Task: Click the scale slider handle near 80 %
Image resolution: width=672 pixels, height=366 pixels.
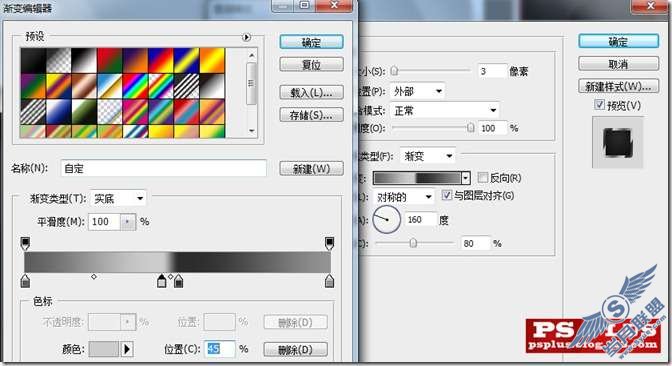Action: point(413,243)
